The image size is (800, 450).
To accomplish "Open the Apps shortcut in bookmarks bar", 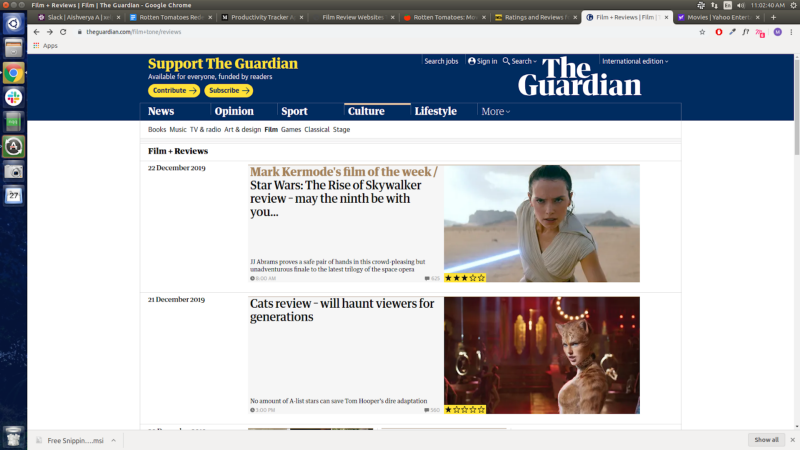I will tap(45, 45).
